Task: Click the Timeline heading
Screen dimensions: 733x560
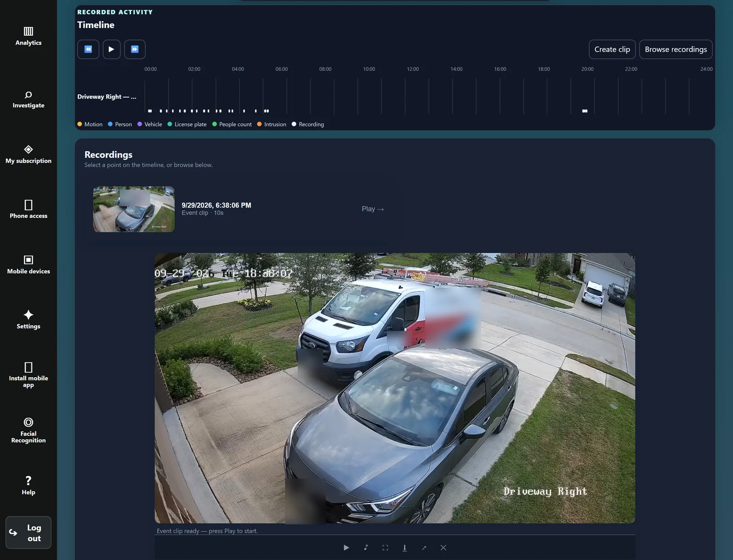Action: [x=96, y=25]
